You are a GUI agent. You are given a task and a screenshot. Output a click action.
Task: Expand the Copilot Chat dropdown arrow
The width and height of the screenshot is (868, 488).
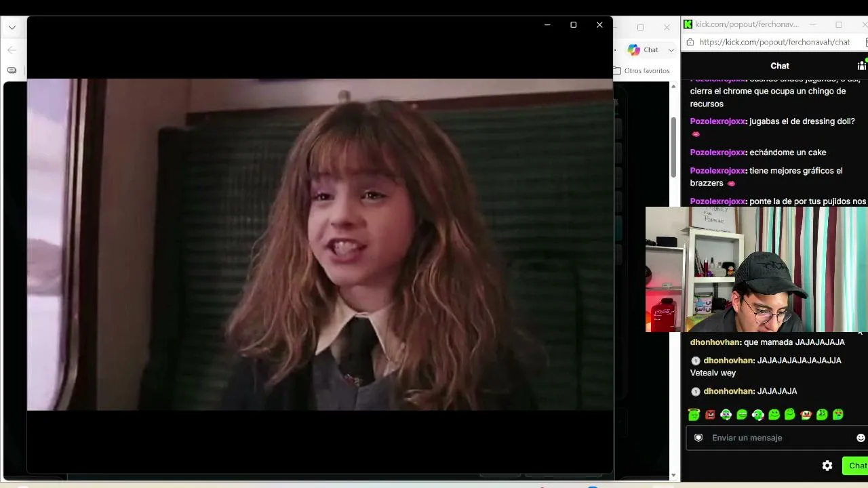click(671, 49)
